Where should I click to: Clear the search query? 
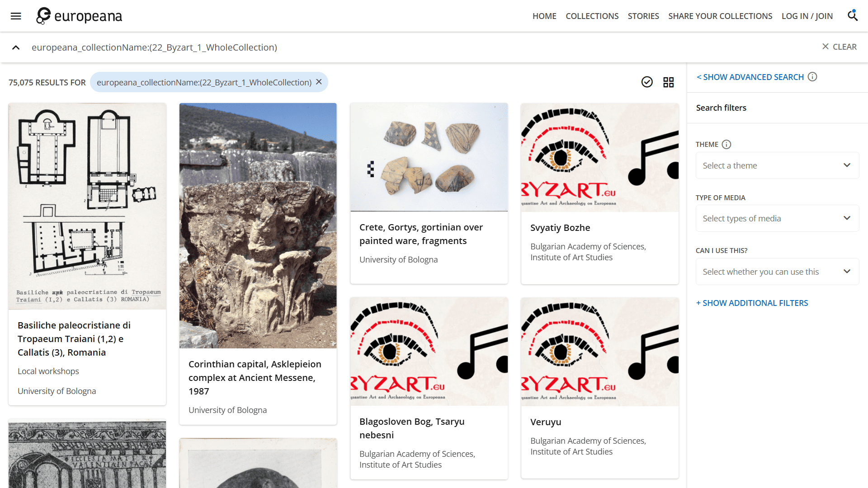click(839, 47)
